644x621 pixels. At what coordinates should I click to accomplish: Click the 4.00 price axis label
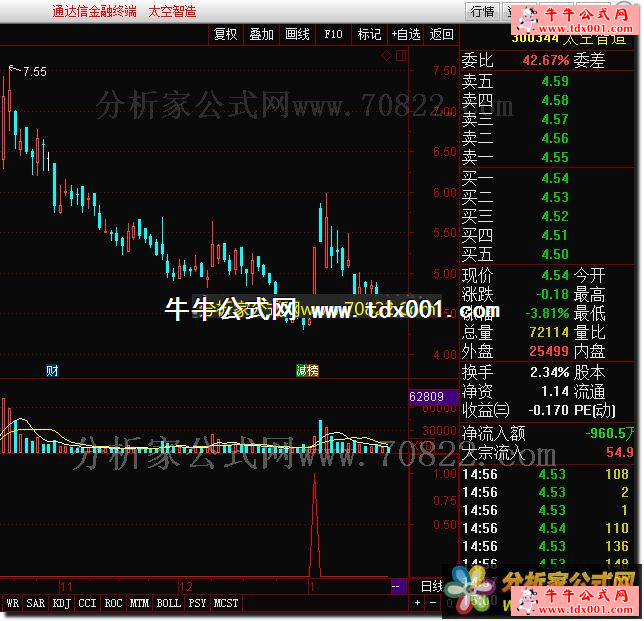pos(445,354)
